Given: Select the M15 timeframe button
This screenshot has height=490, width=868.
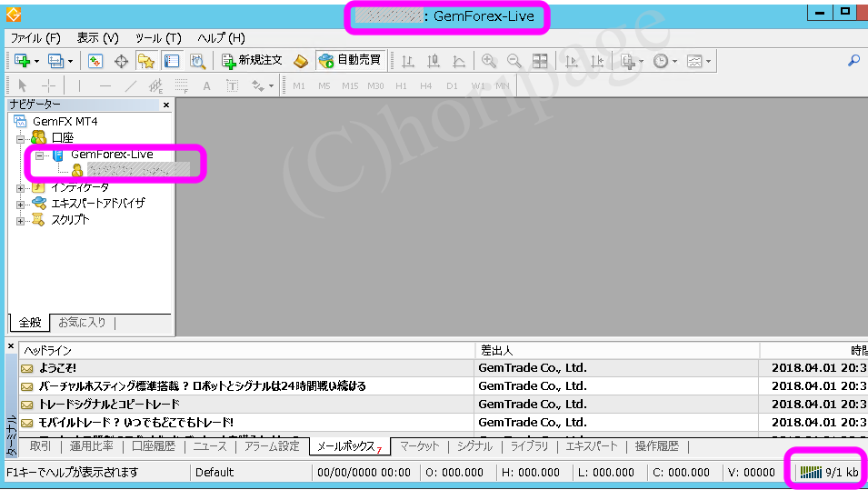Looking at the screenshot, I should (x=350, y=85).
